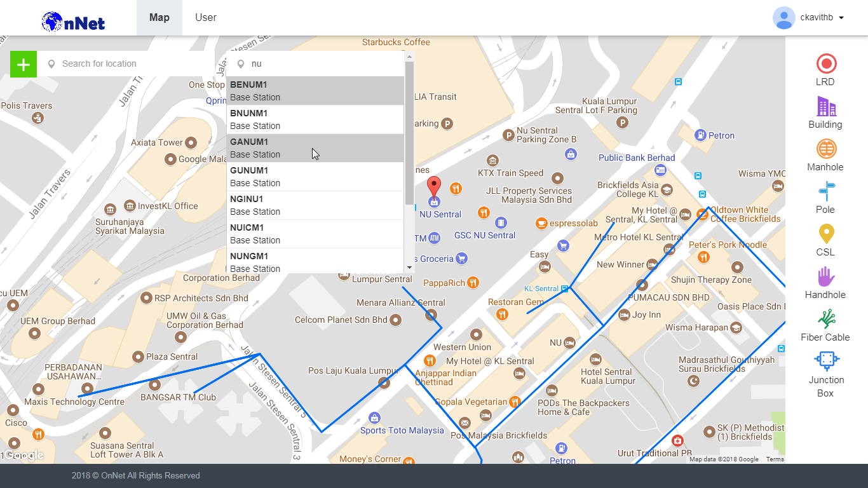
Task: Click the suggestion list scrollbar thumb
Action: tap(410, 133)
